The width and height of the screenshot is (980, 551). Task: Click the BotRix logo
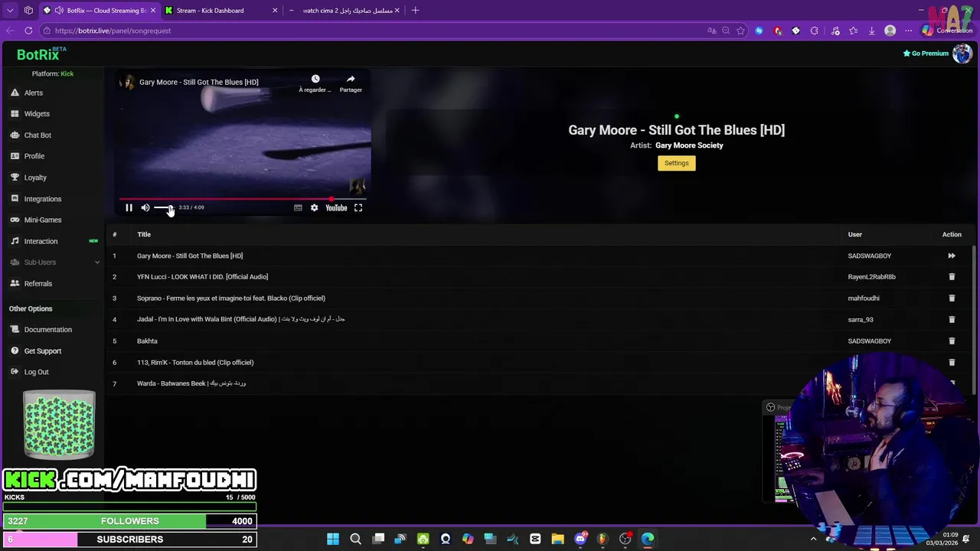pyautogui.click(x=38, y=54)
